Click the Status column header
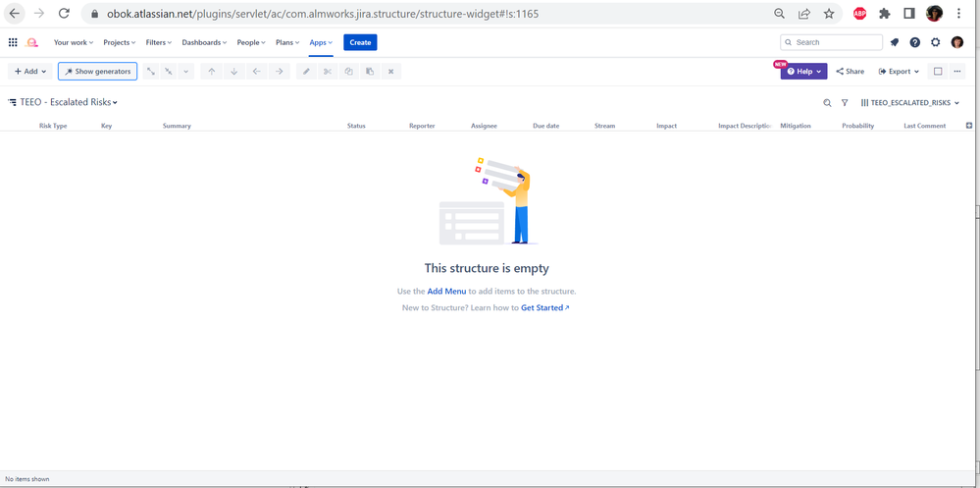Viewport: 980px width, 488px height. (356, 126)
